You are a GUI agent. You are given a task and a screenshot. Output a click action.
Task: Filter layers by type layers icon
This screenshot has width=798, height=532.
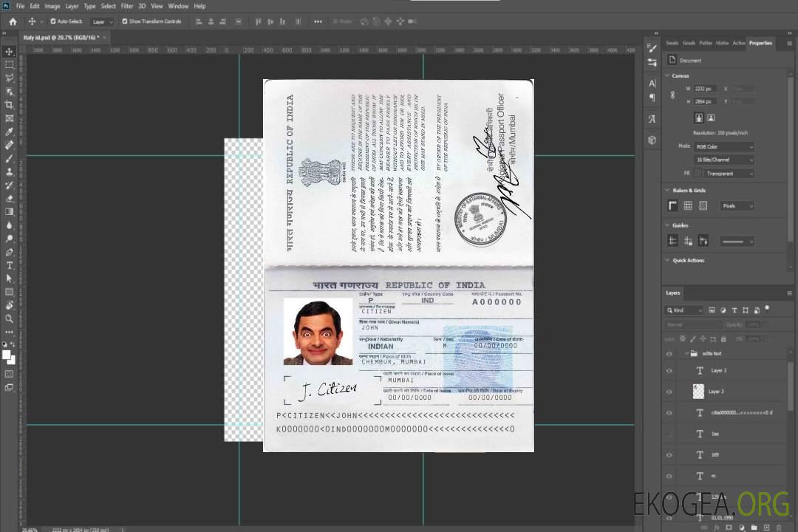[x=734, y=310]
